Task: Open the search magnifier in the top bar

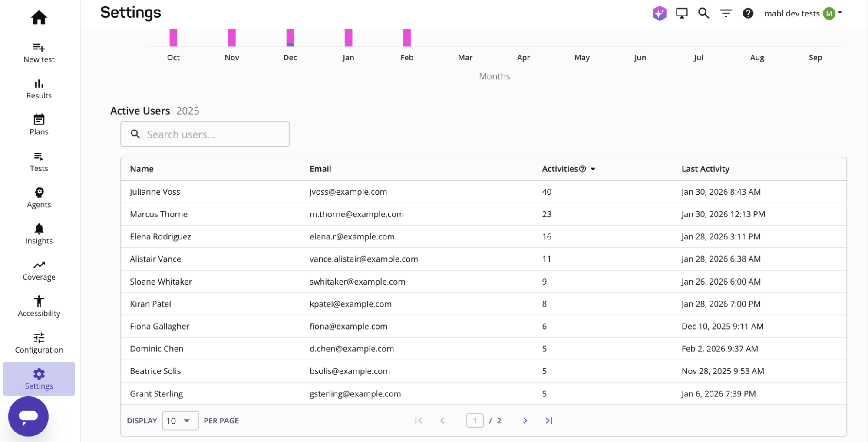Action: [x=703, y=13]
